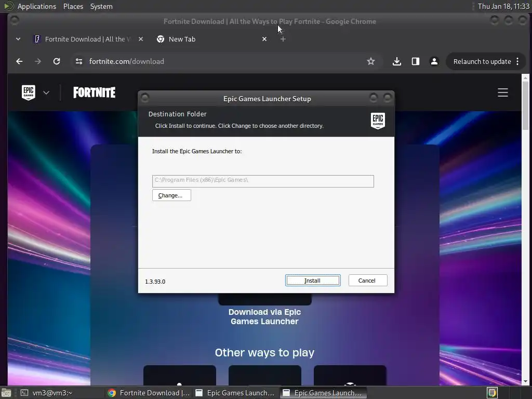Select first Epic Games Launcher taskbar item
532x399 pixels.
click(236, 393)
